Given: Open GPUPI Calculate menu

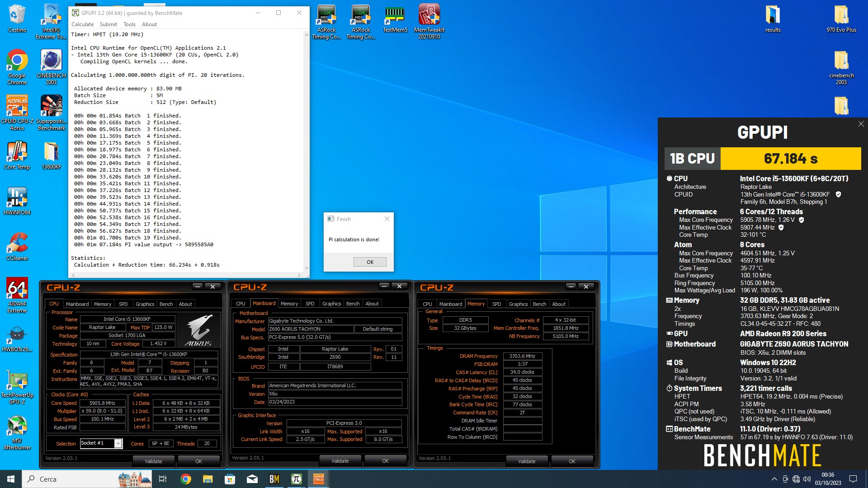Looking at the screenshot, I should coord(82,24).
